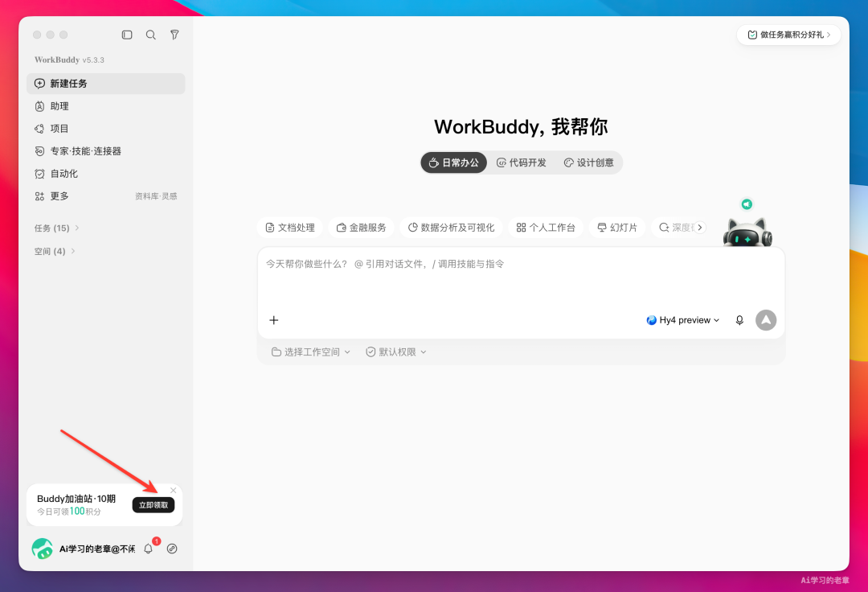
Task: Click 立即领取 button
Action: (154, 505)
